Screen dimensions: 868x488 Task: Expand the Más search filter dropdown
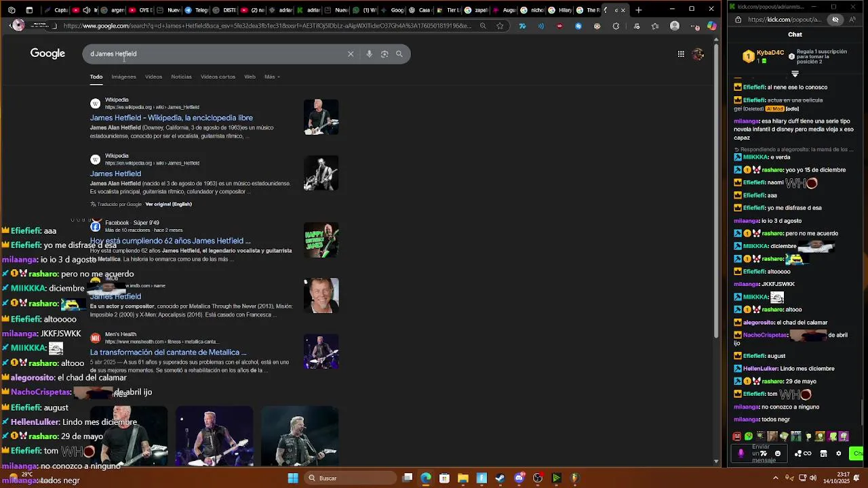(x=272, y=77)
